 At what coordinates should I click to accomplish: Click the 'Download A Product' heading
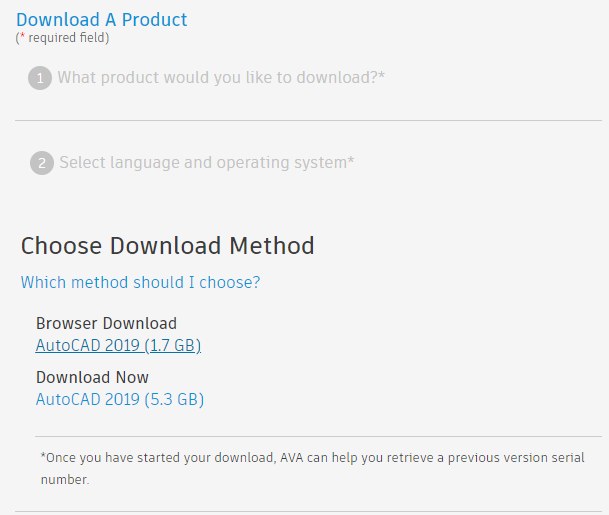tap(101, 19)
